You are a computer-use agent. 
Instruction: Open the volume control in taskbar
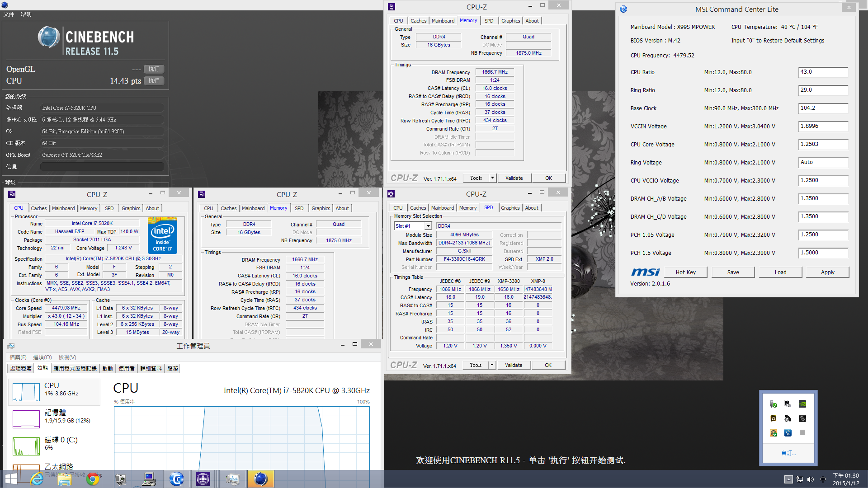(x=811, y=479)
